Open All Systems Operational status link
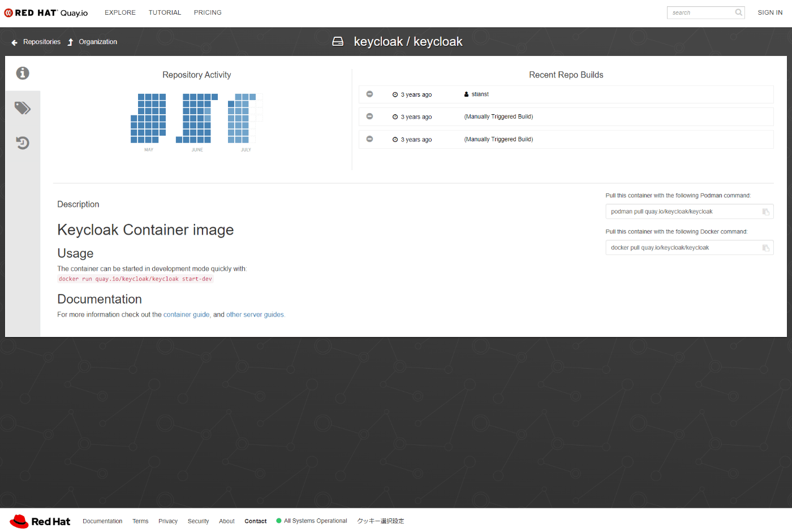 click(316, 521)
